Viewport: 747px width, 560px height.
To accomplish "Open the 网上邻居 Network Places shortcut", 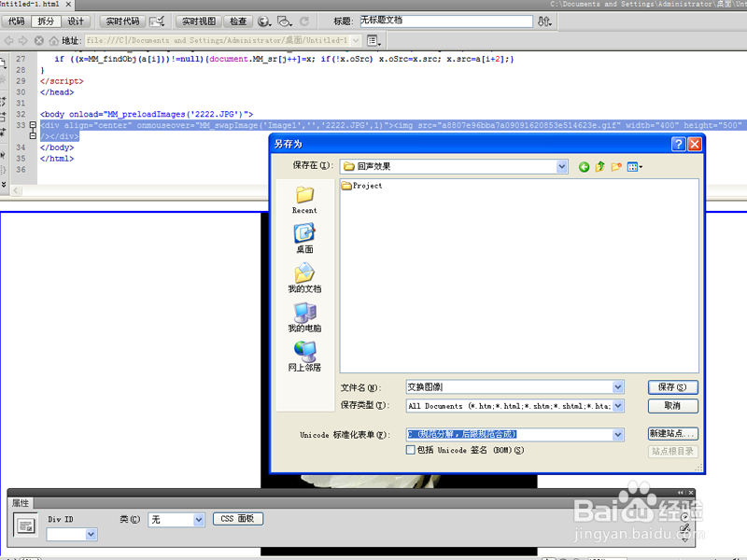I will (x=304, y=357).
